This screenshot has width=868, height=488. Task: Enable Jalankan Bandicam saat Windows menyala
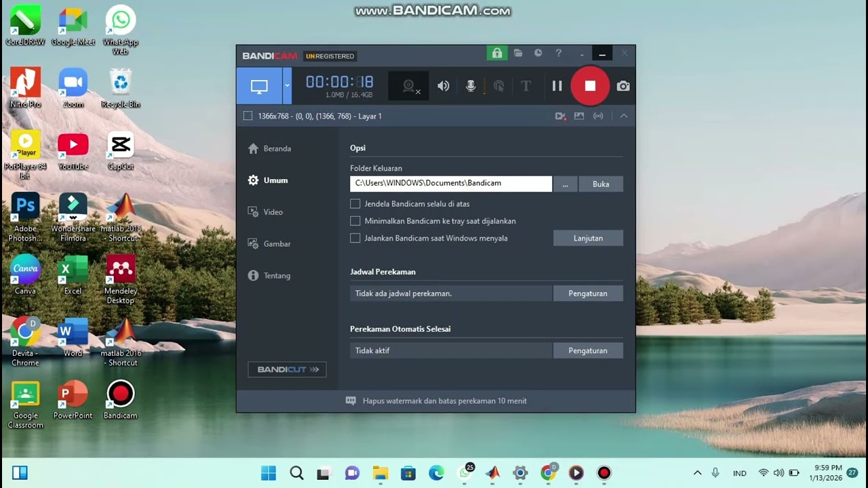355,238
